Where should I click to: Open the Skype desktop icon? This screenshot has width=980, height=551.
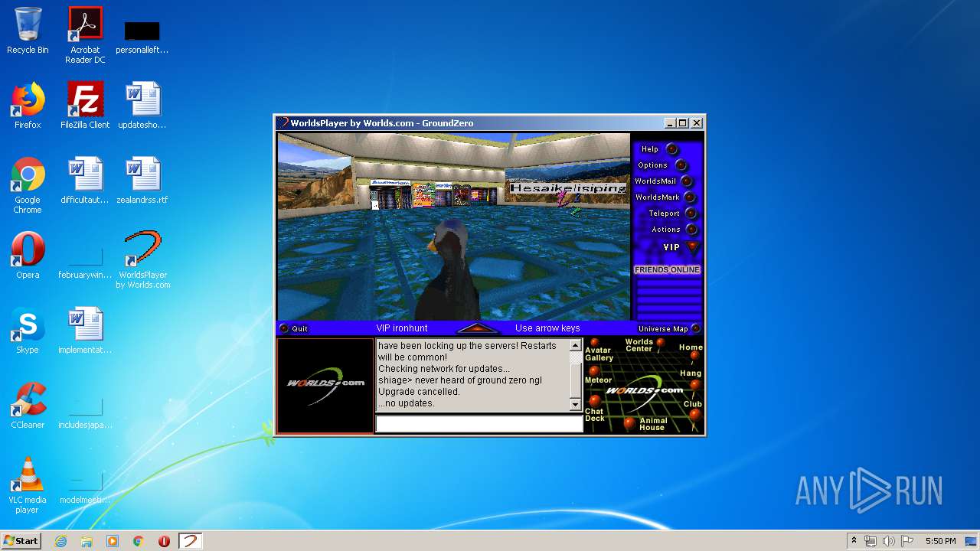point(28,331)
